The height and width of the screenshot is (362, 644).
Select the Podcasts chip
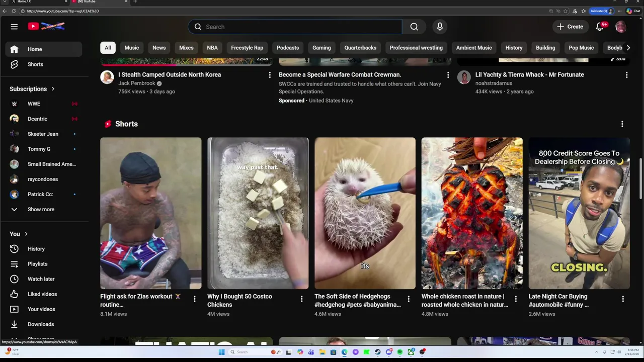[x=288, y=48]
